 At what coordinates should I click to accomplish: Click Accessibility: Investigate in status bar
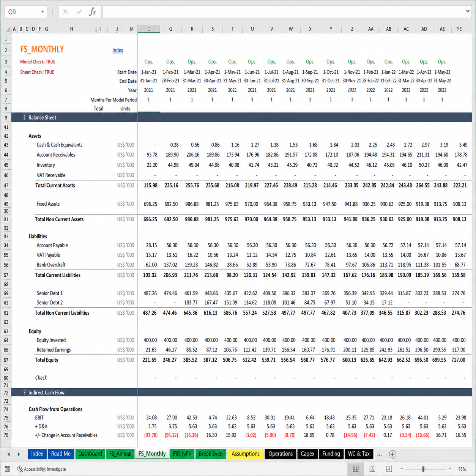(x=41, y=469)
